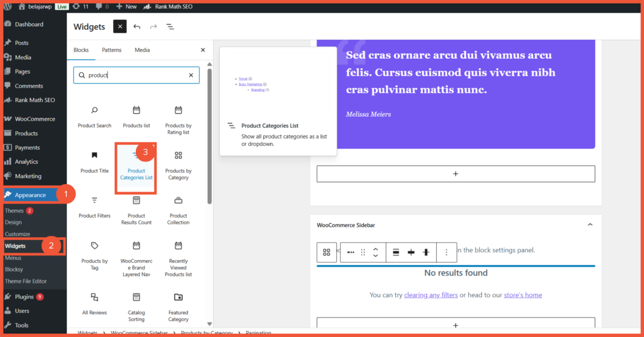The height and width of the screenshot is (337, 644).
Task: Click the clearing any filters link
Action: pyautogui.click(x=431, y=295)
